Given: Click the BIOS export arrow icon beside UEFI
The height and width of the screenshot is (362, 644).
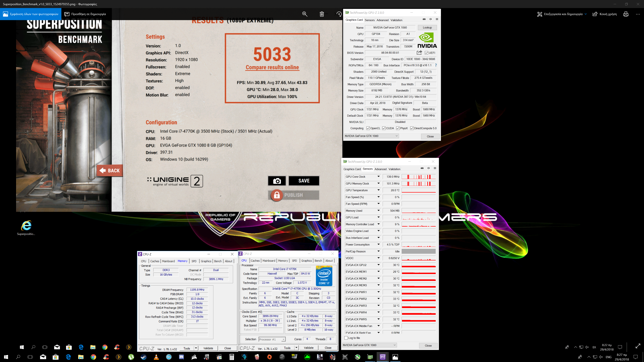Looking at the screenshot, I should (419, 52).
